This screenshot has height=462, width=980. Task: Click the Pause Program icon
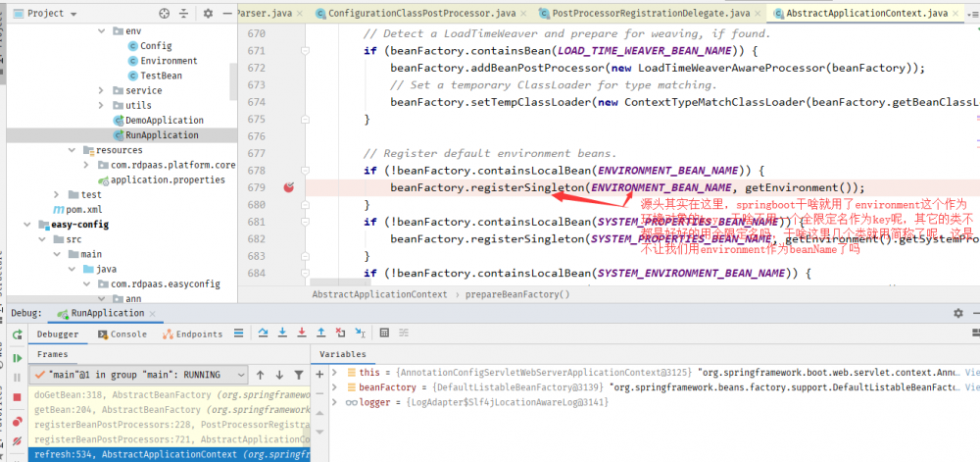18,378
